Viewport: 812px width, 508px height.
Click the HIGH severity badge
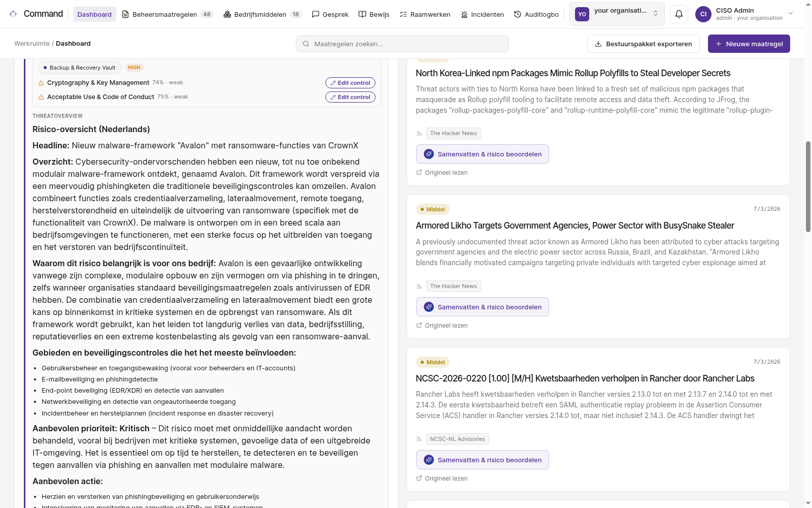pos(134,68)
